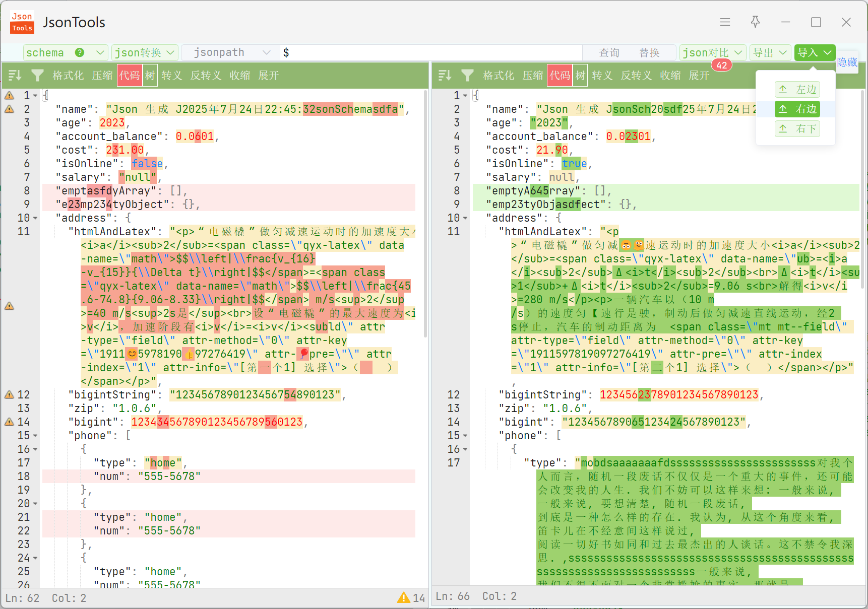Click left editor "zip": "1.0.6" line
This screenshot has width=868, height=609.
coord(115,408)
